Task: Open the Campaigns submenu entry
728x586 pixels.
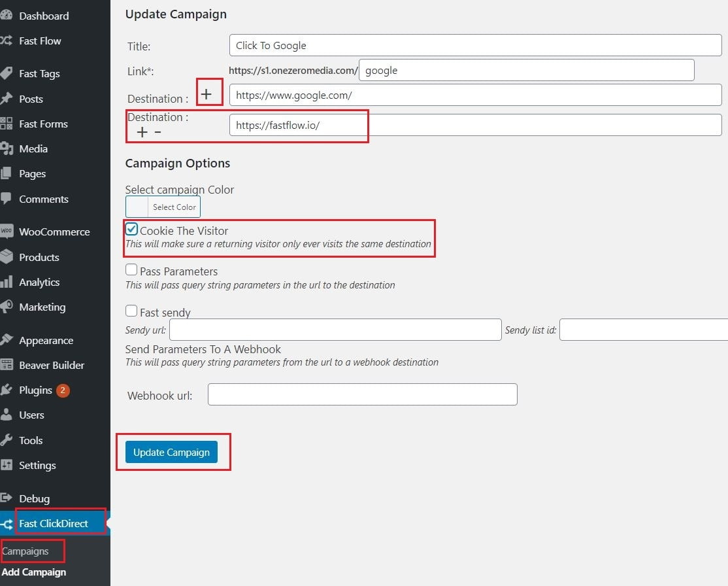Action: tap(26, 551)
